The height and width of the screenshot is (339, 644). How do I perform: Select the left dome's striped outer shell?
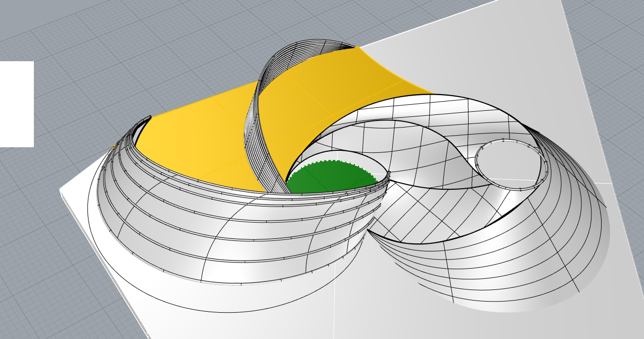(x=202, y=238)
